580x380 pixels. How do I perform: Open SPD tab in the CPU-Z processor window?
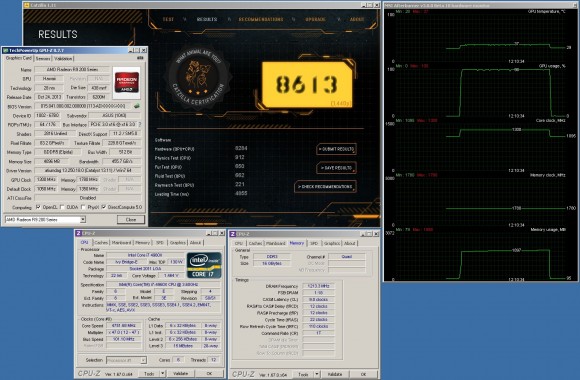(x=160, y=243)
